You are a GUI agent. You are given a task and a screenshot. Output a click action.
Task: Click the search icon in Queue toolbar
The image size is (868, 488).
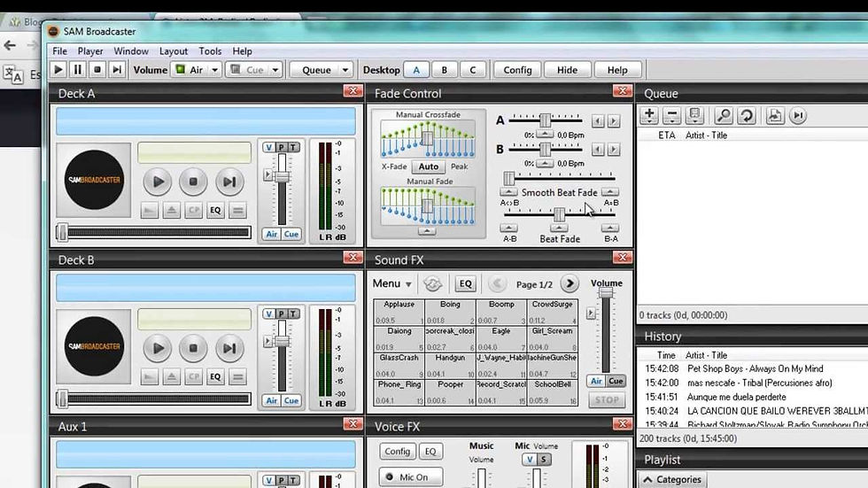(x=724, y=116)
